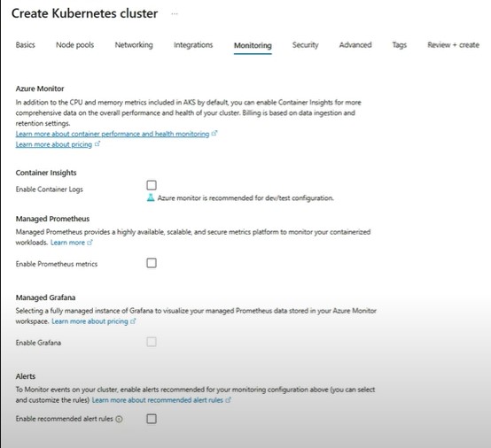Open the Node pools tab

click(x=74, y=45)
